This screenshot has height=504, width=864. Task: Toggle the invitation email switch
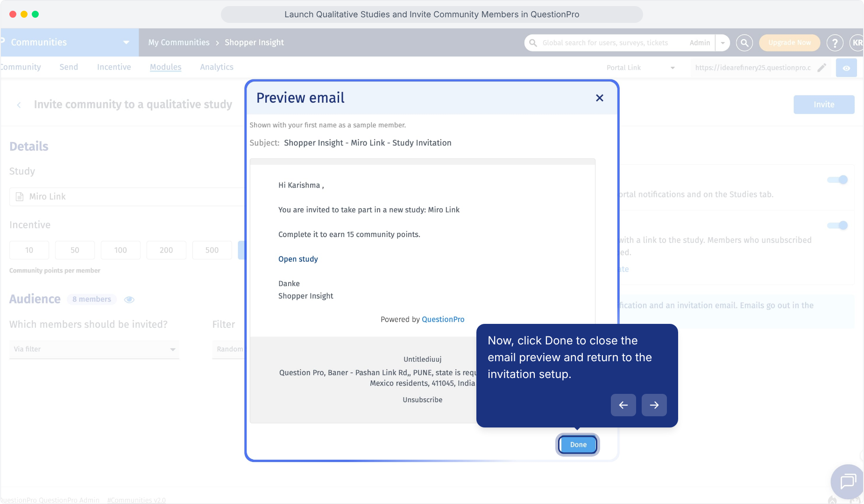837,225
